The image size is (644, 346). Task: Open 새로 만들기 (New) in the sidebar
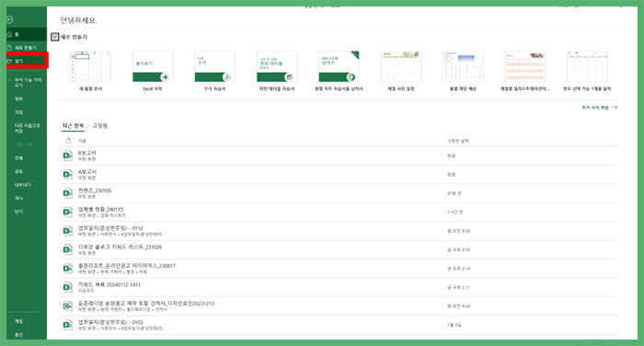point(27,48)
